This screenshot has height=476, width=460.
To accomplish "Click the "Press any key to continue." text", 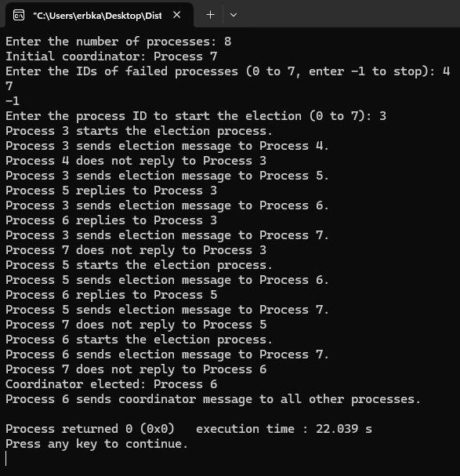I will tap(97, 444).
